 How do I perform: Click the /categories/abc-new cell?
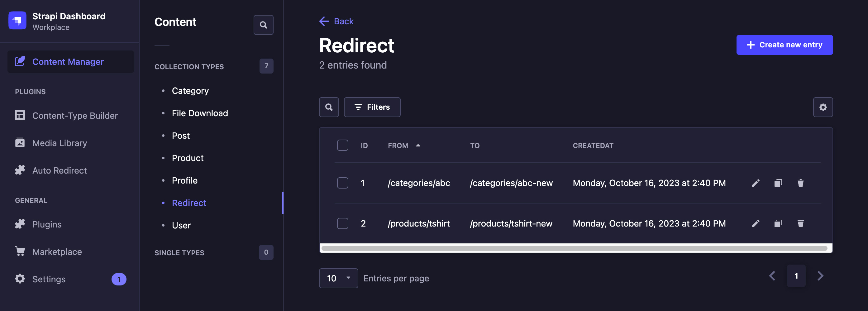tap(511, 183)
